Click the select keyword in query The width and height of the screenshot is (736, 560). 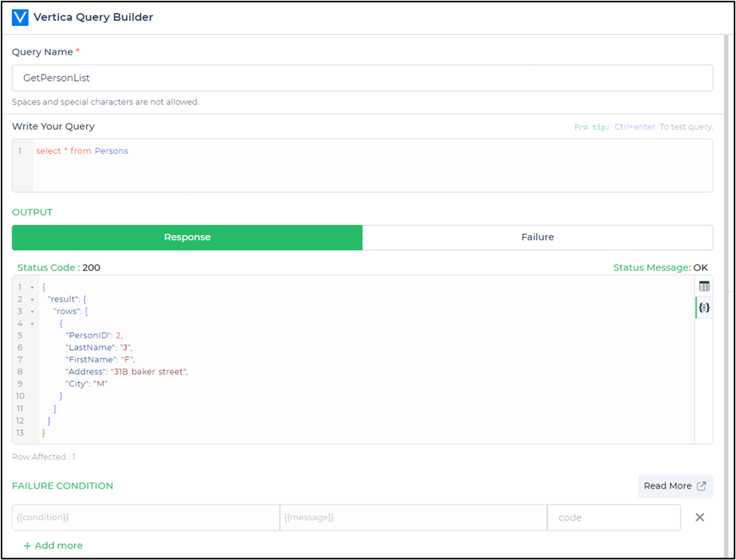pyautogui.click(x=48, y=151)
